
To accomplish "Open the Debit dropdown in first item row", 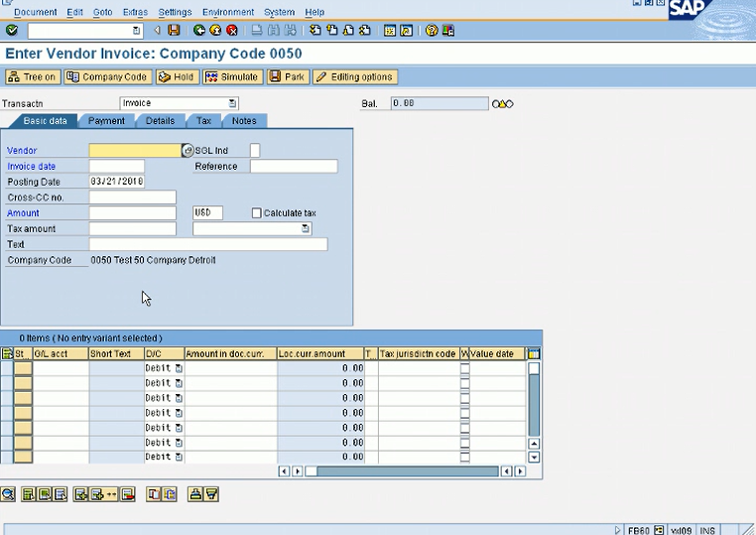I will coord(179,368).
